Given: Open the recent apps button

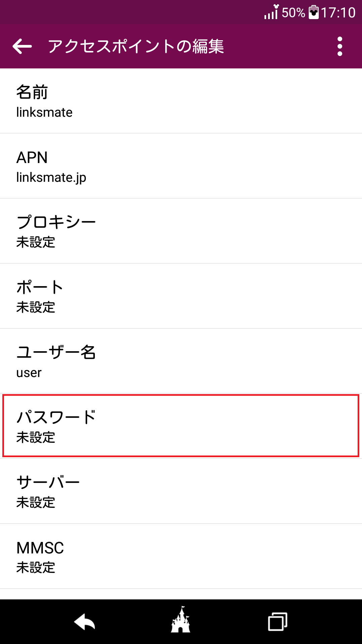Looking at the screenshot, I should pyautogui.click(x=278, y=622).
